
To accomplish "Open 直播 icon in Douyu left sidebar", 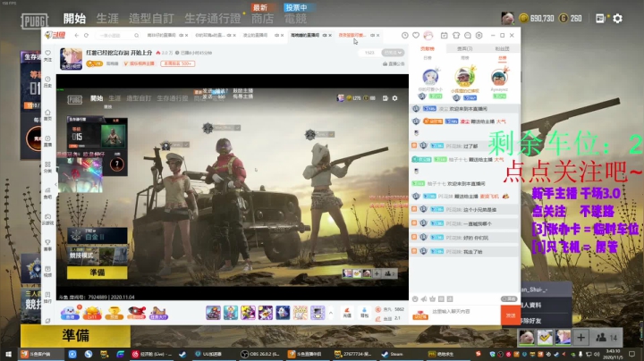I will coord(47,139).
